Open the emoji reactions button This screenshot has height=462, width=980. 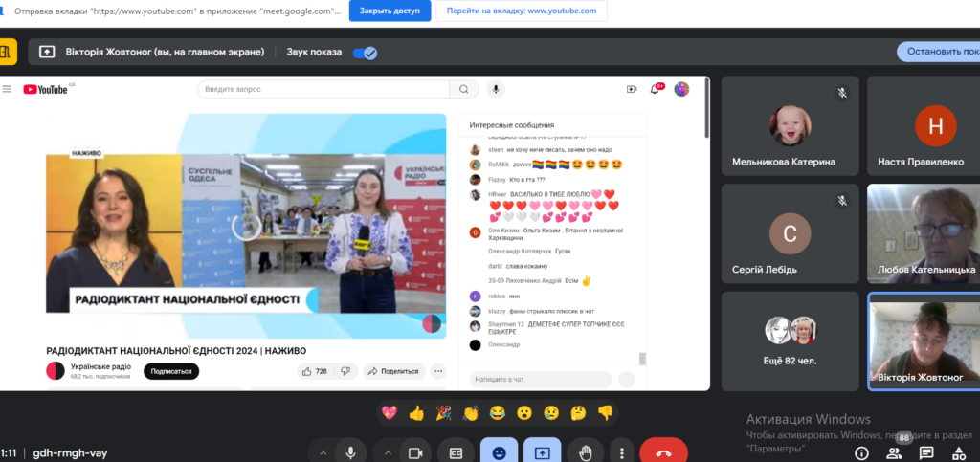pyautogui.click(x=500, y=452)
